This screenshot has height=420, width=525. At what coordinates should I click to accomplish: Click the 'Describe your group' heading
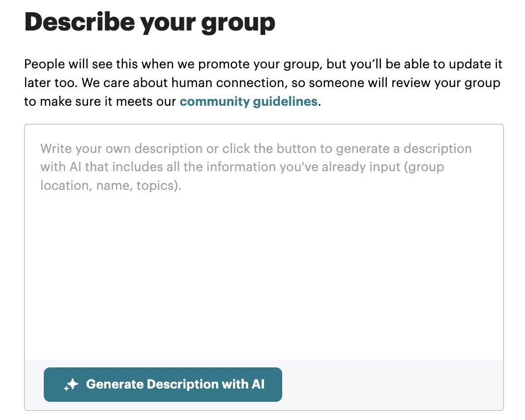point(149,23)
